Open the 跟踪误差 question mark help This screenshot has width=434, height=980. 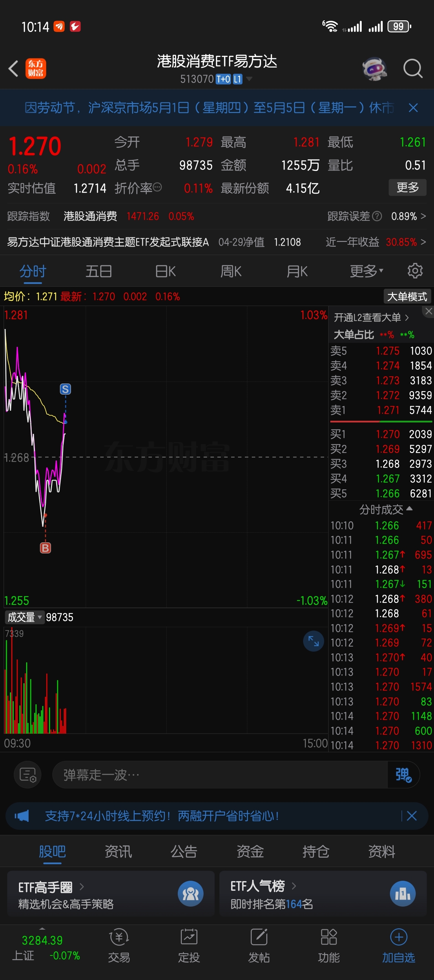[376, 216]
